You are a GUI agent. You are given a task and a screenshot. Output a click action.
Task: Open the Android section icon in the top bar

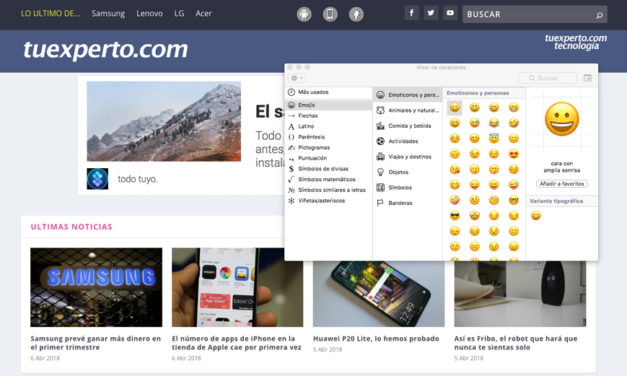coord(304,14)
